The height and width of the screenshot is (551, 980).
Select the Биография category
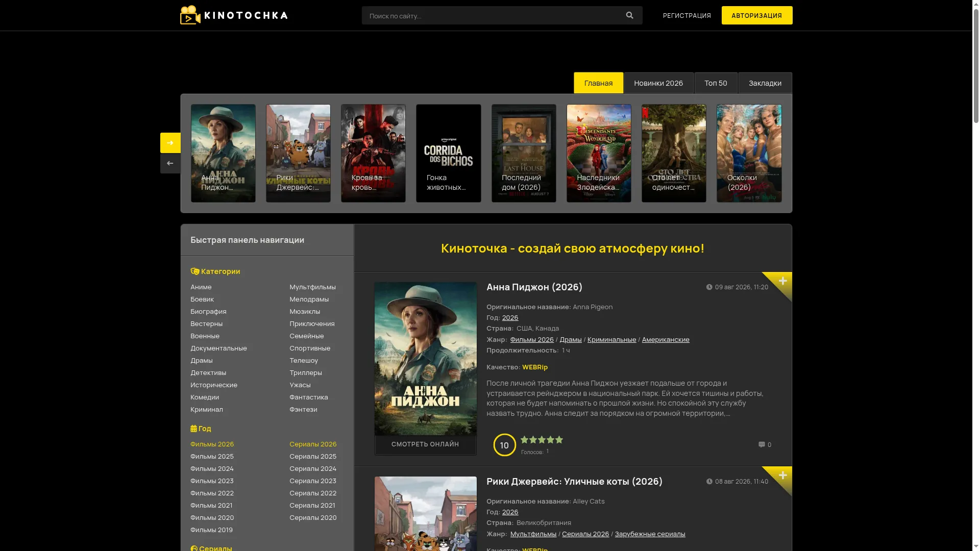(208, 311)
